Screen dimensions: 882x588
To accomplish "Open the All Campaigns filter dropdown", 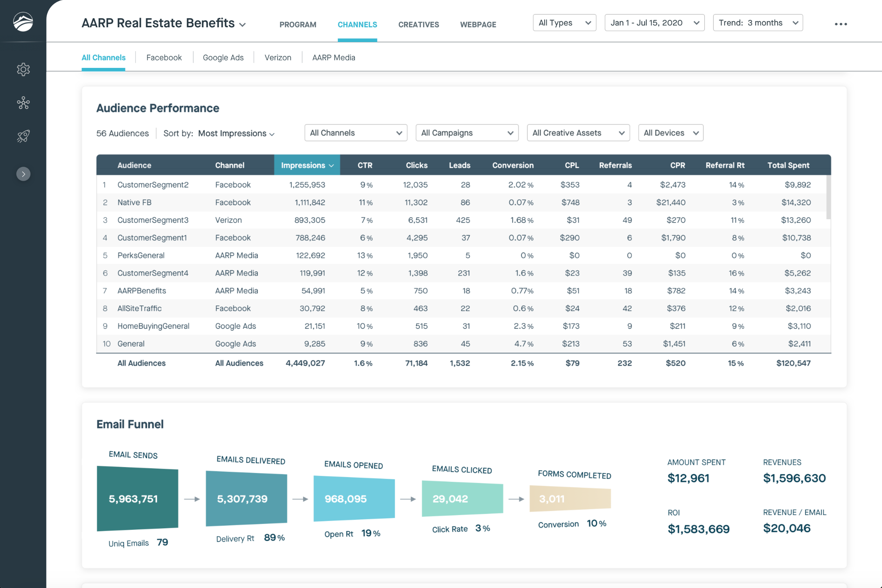I will [467, 133].
